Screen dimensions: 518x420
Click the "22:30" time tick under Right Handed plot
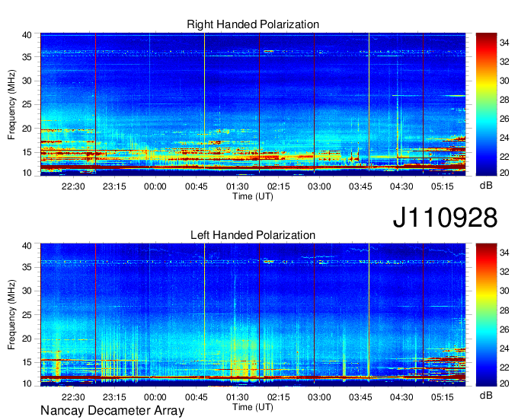pos(73,186)
